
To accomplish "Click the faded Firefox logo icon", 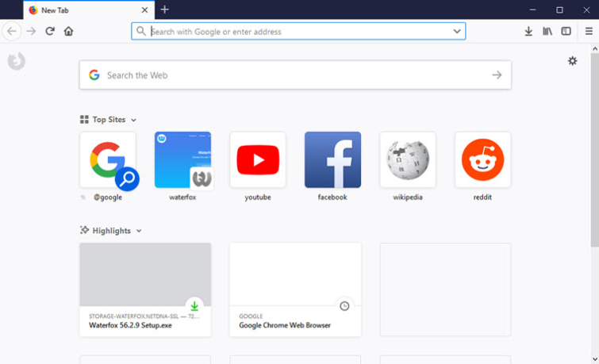I will (17, 61).
